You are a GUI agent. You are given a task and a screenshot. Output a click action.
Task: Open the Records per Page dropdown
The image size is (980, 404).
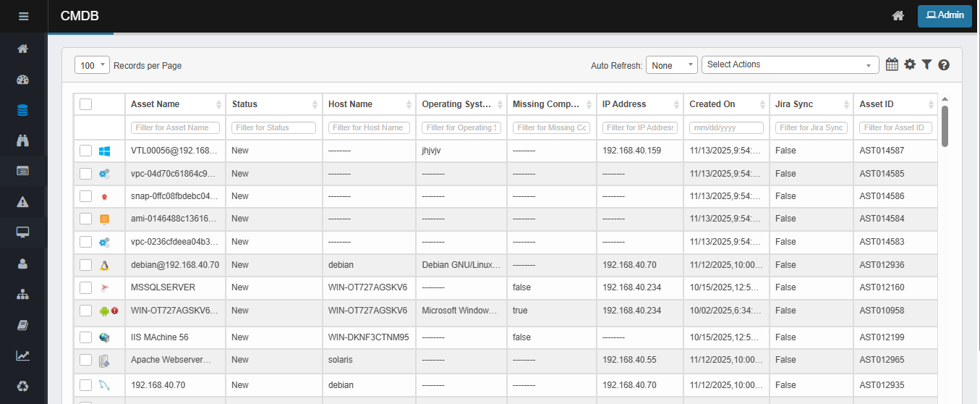(92, 65)
